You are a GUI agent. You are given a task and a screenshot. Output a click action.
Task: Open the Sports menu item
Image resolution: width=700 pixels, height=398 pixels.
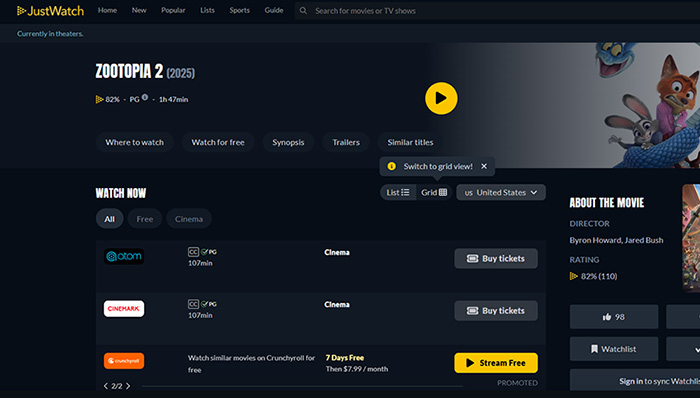pos(240,10)
